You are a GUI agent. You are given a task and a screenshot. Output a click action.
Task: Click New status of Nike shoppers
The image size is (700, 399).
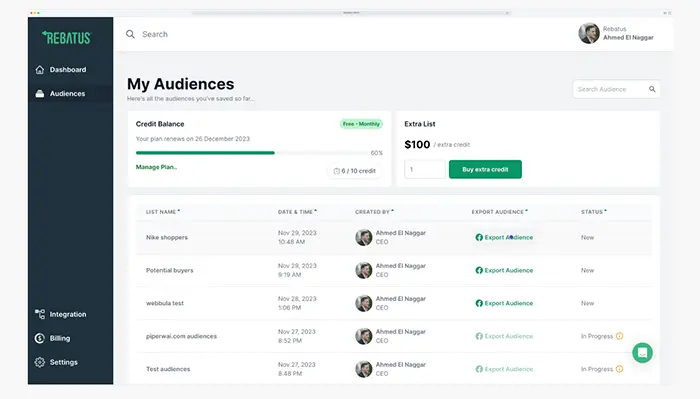(x=588, y=237)
